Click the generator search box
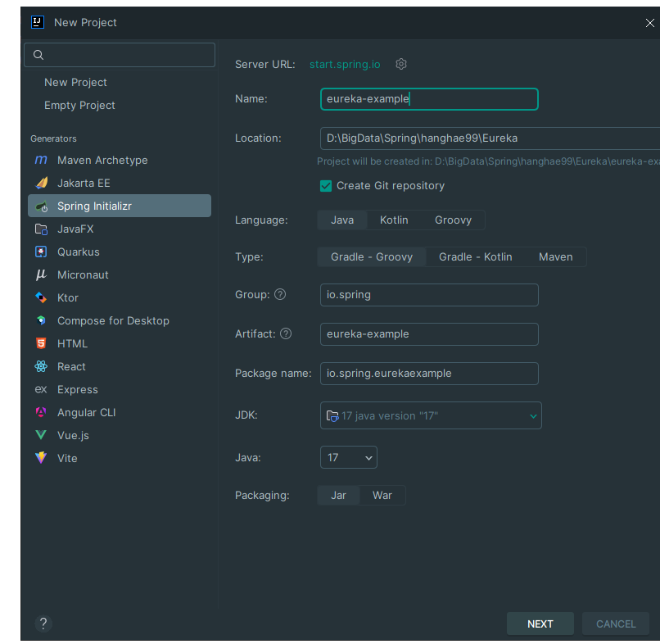The image size is (660, 644). pyautogui.click(x=120, y=55)
